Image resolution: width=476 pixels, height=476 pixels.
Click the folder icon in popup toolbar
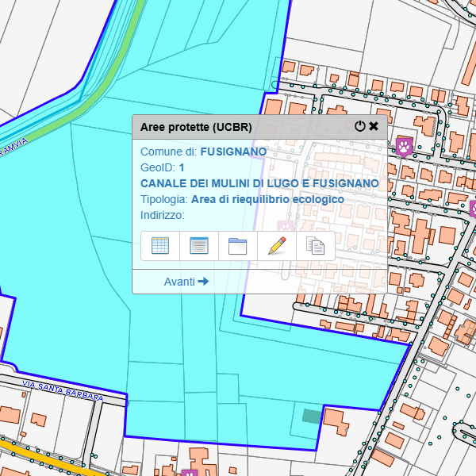point(238,245)
